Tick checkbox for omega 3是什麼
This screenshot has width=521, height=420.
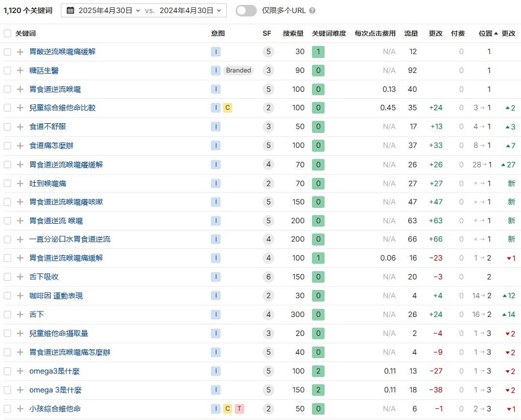click(x=7, y=390)
